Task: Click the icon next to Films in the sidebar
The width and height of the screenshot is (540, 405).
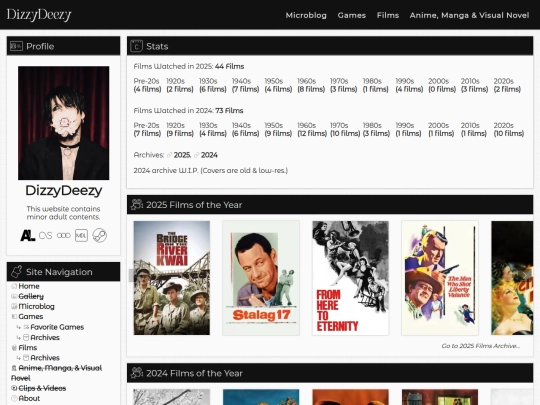Action: tap(14, 347)
